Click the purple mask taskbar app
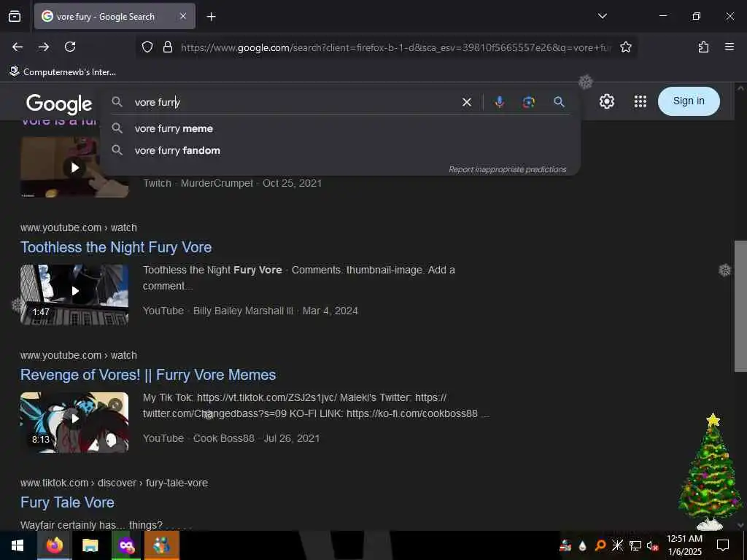This screenshot has width=747, height=560. pyautogui.click(x=126, y=545)
